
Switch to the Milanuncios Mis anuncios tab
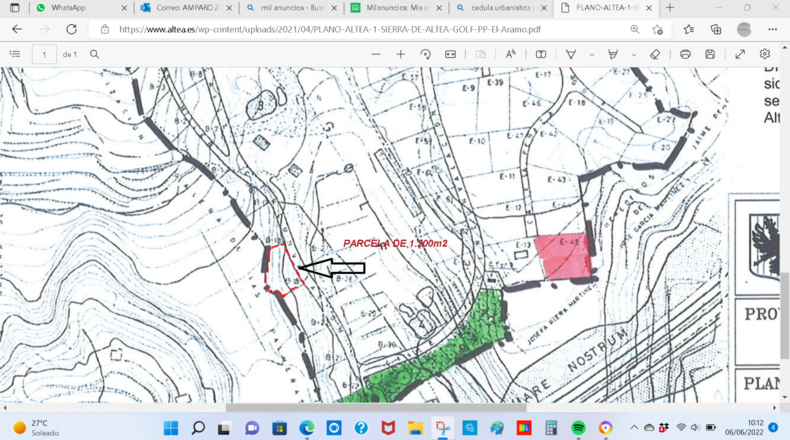(397, 8)
